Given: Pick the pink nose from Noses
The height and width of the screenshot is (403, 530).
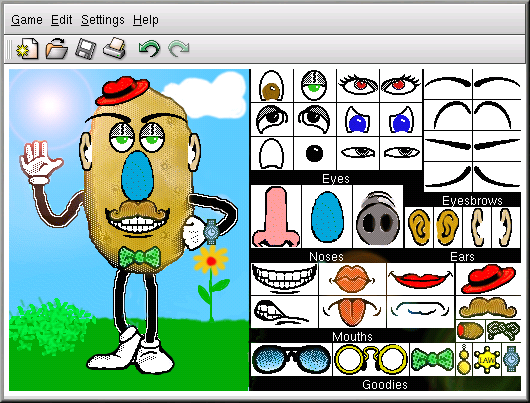Looking at the screenshot, I should coord(276,216).
